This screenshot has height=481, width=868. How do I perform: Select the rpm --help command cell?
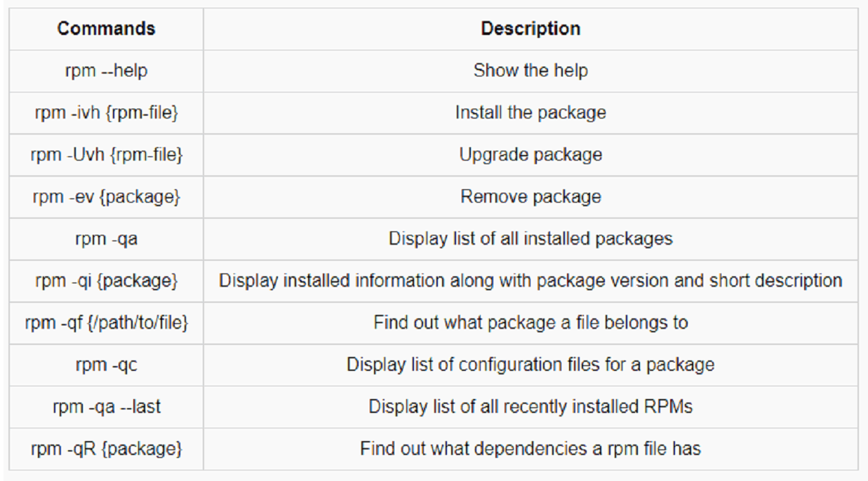[x=106, y=71]
